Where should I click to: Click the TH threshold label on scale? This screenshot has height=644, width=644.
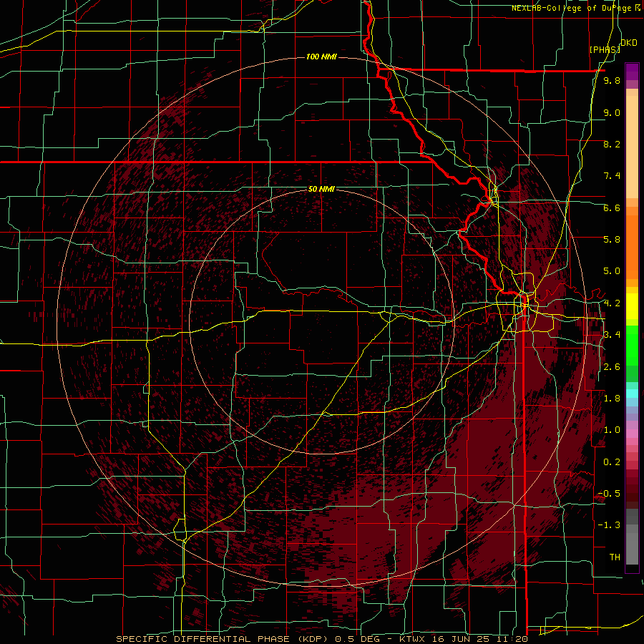click(x=615, y=557)
